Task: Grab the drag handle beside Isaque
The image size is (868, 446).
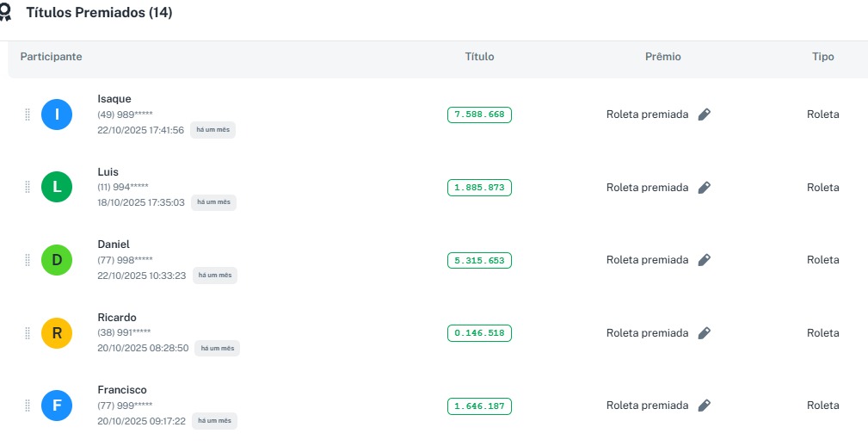Action: pos(27,115)
